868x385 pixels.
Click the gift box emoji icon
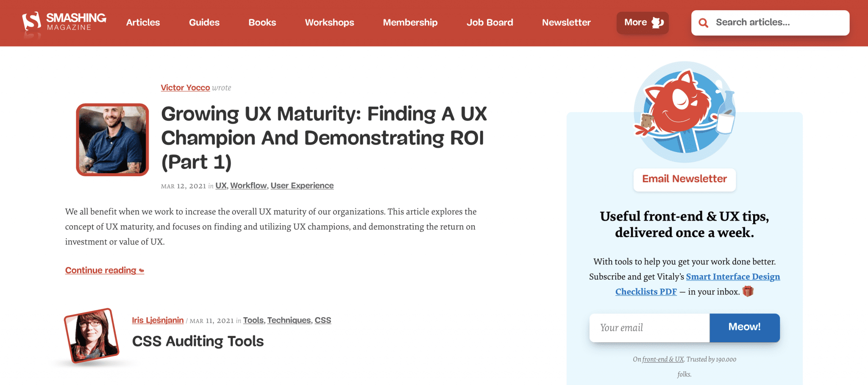748,291
